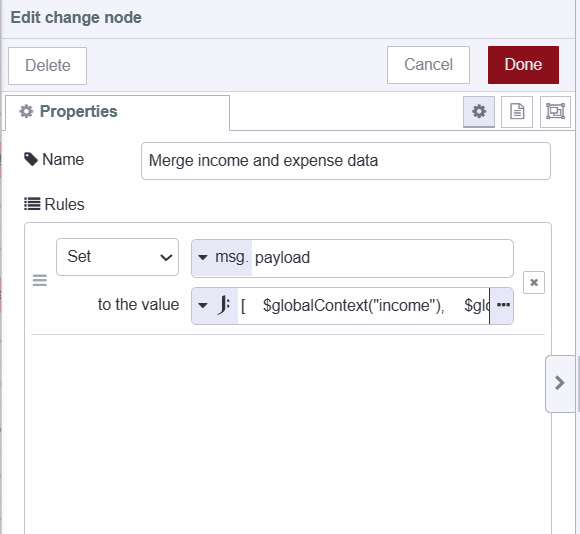Click the 'to the value' label
Image resolution: width=580 pixels, height=534 pixels.
[x=138, y=305]
